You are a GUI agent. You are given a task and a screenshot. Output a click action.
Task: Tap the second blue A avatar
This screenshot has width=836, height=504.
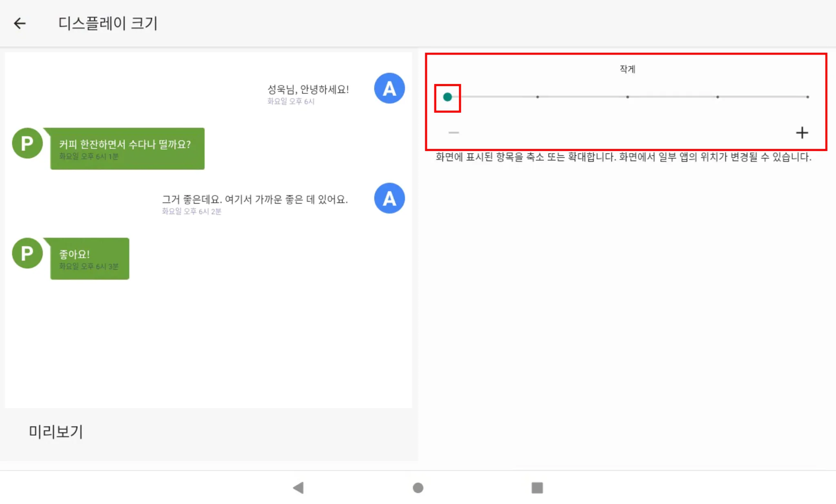(x=389, y=198)
